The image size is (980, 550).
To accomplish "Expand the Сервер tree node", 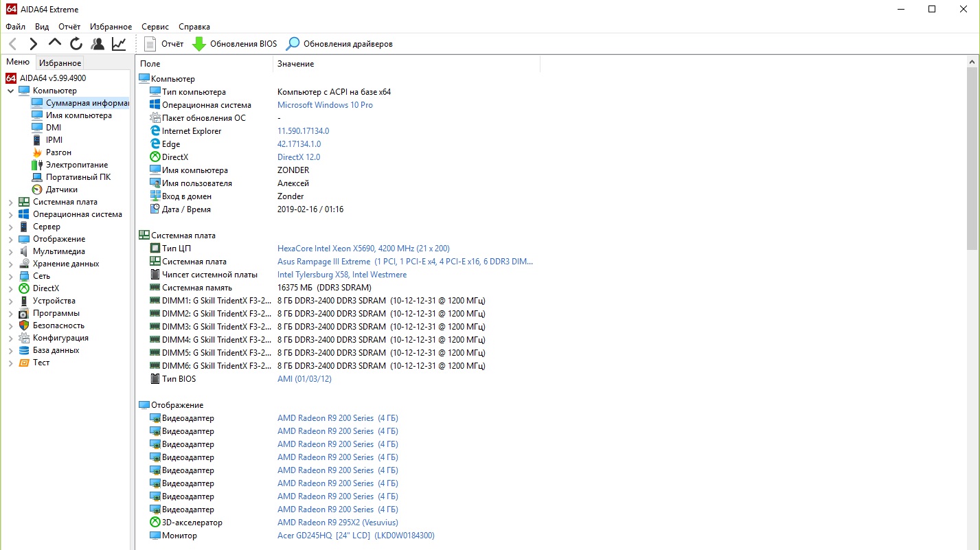I will 10,227.
